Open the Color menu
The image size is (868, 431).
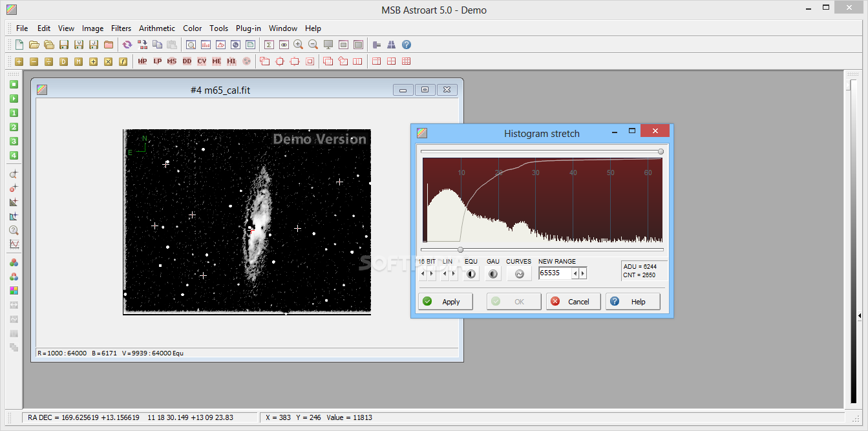coord(193,28)
